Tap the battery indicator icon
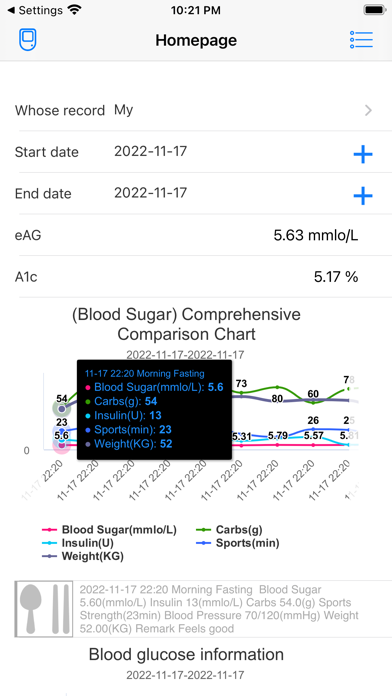The height and width of the screenshot is (696, 392). point(375,10)
